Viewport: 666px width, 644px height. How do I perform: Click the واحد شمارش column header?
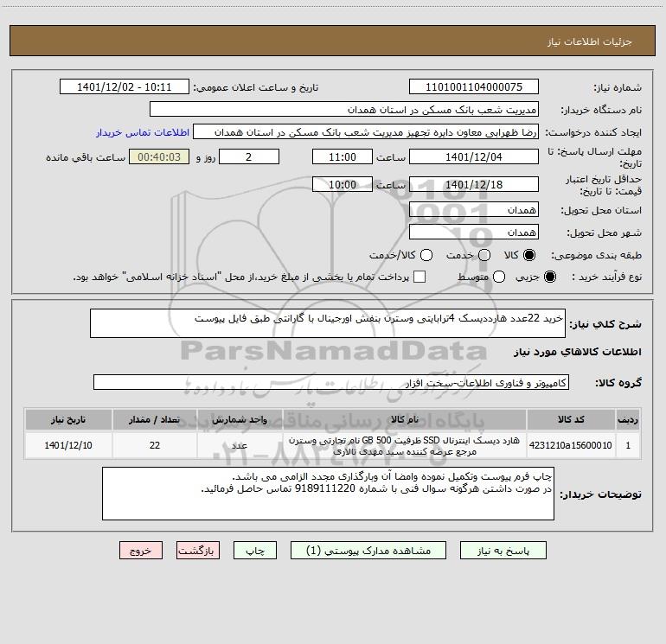(x=240, y=419)
